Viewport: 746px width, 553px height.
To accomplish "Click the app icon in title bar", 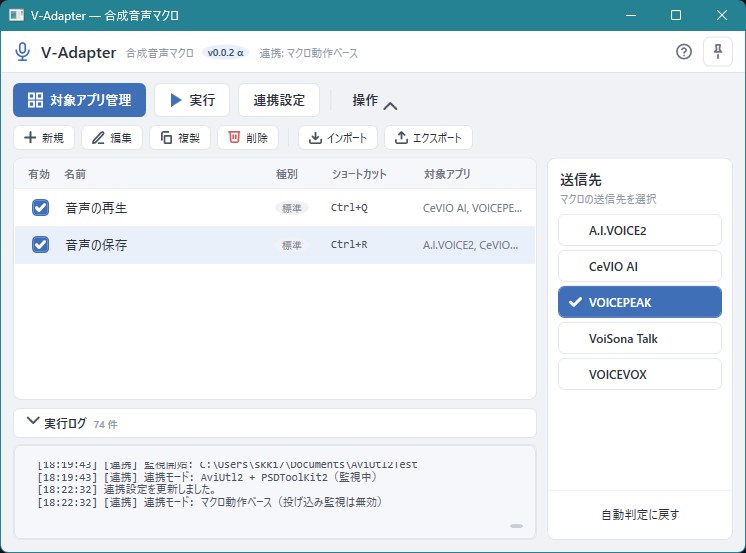I will tap(16, 15).
